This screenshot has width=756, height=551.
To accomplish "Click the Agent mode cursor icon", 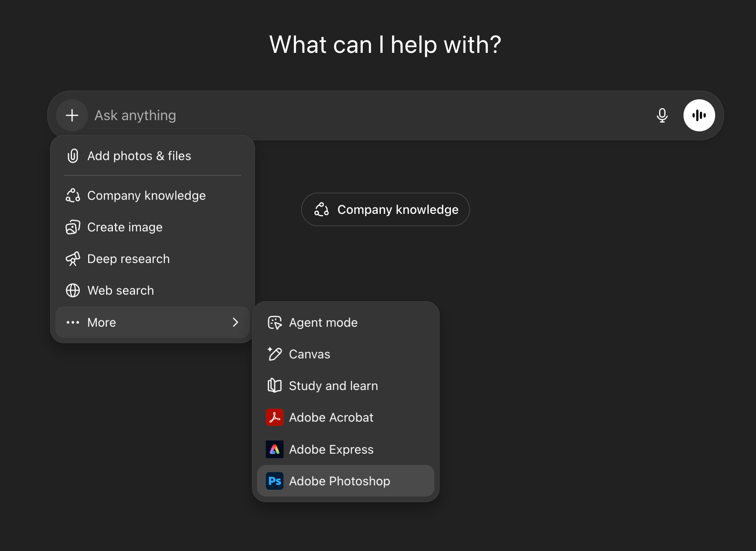I will [x=275, y=322].
